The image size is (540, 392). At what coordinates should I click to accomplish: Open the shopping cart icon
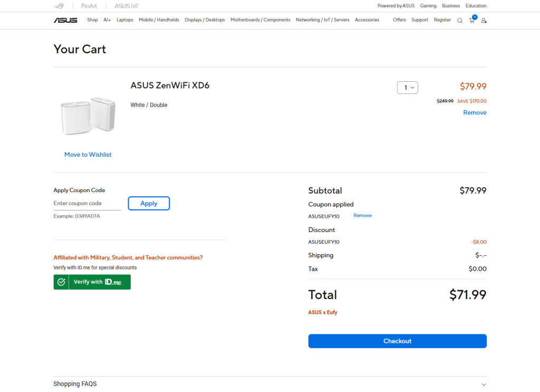coord(472,21)
